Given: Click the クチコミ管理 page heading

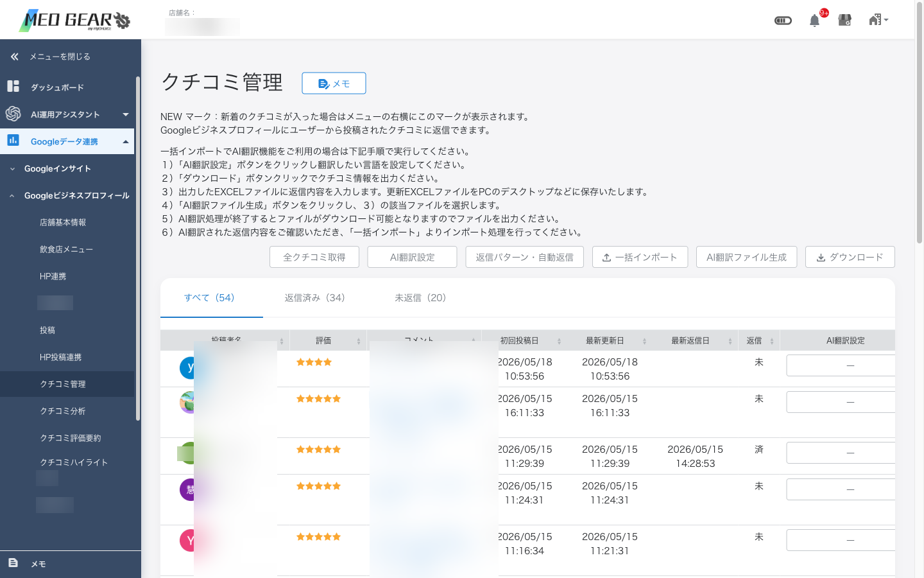Looking at the screenshot, I should click(222, 82).
